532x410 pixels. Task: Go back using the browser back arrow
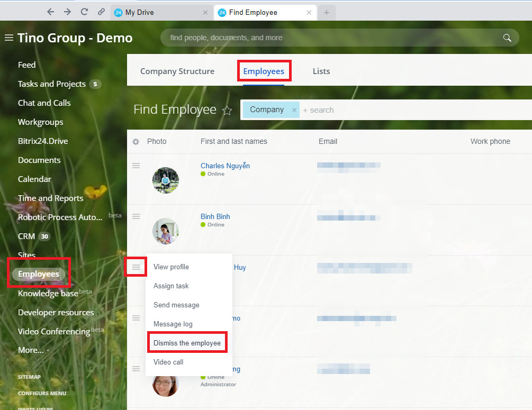tap(51, 12)
